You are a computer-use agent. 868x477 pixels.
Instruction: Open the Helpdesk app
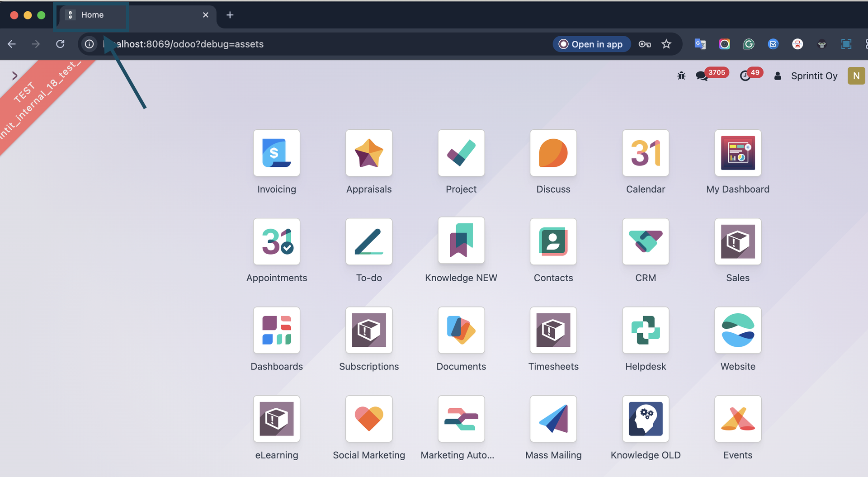(x=646, y=330)
